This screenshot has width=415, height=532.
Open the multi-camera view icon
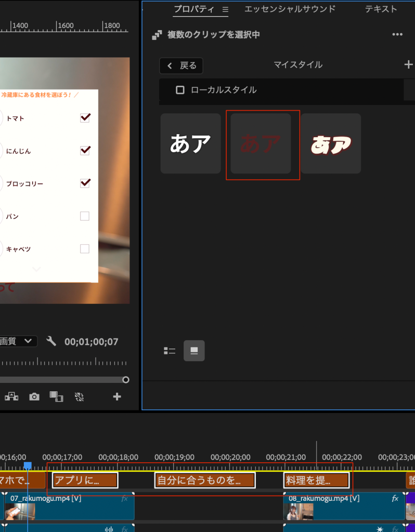tap(11, 396)
